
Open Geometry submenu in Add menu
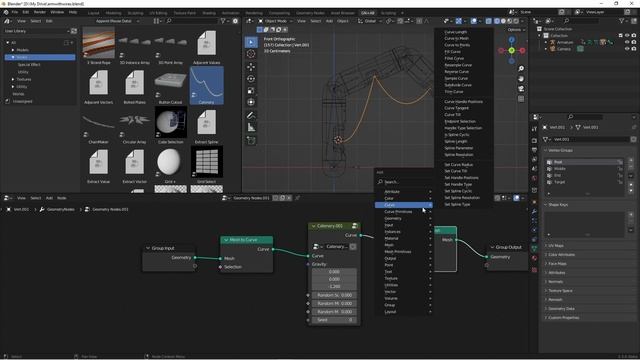tap(404, 218)
